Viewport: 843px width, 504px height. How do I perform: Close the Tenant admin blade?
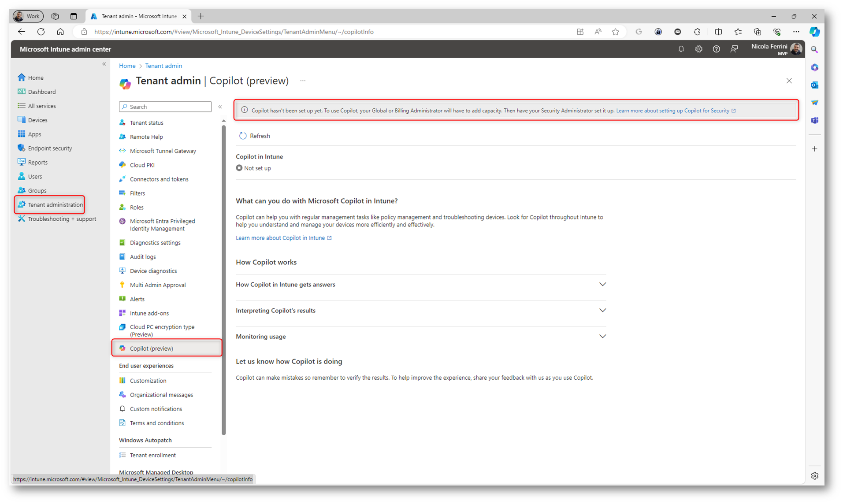pos(789,81)
